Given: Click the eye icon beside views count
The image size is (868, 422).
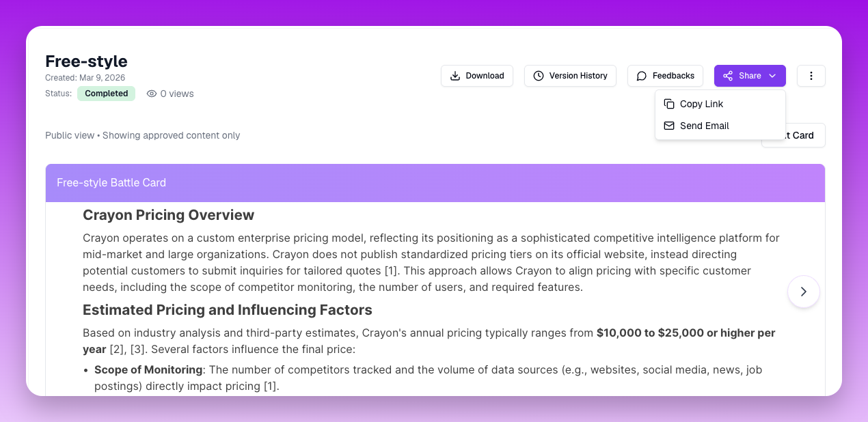Looking at the screenshot, I should [152, 94].
